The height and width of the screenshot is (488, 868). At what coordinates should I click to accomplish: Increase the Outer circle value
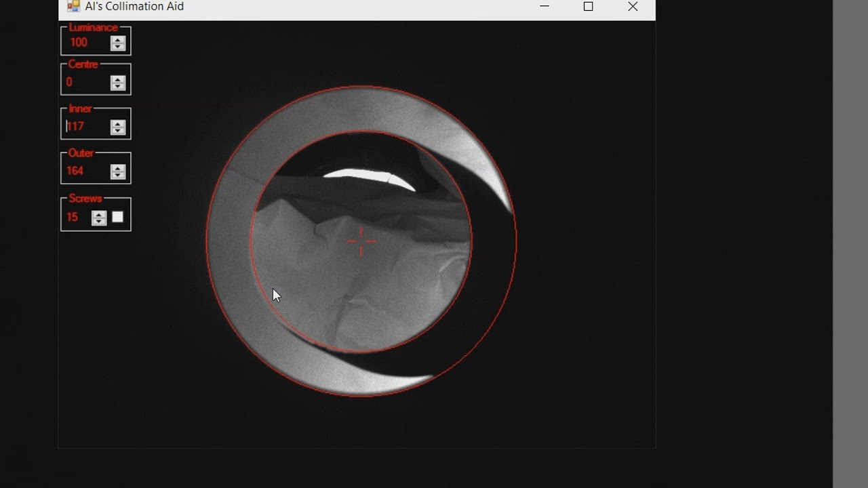tap(118, 167)
